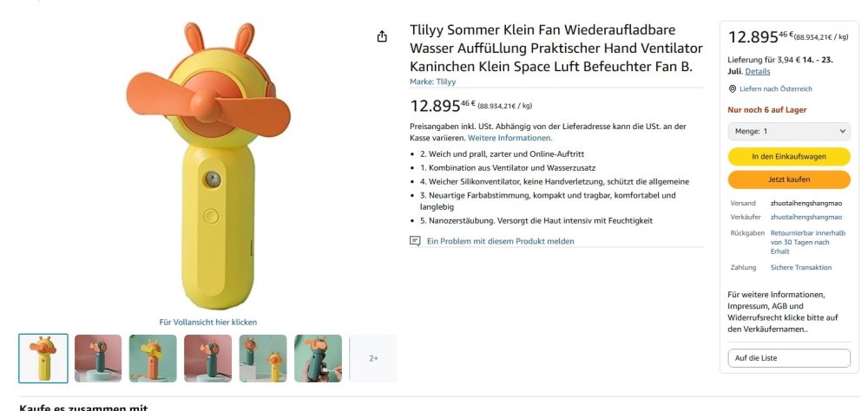Show more images via 2+ thumbnail
This screenshot has height=411, width=868.
(x=373, y=358)
